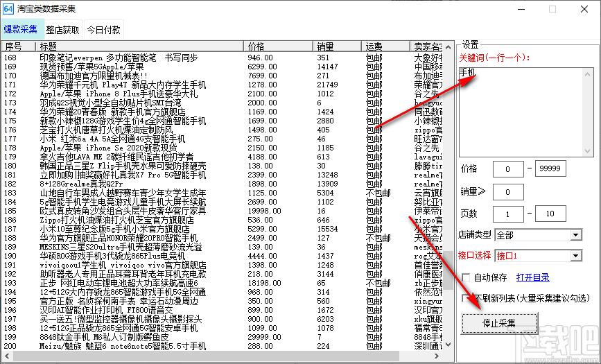This screenshot has width=601, height=364.
Task: Sort by the 标题 column header
Action: point(139,46)
